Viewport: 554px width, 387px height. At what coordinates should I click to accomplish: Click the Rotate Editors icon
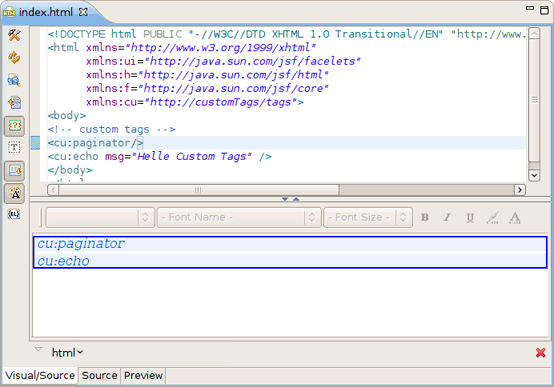click(x=14, y=103)
